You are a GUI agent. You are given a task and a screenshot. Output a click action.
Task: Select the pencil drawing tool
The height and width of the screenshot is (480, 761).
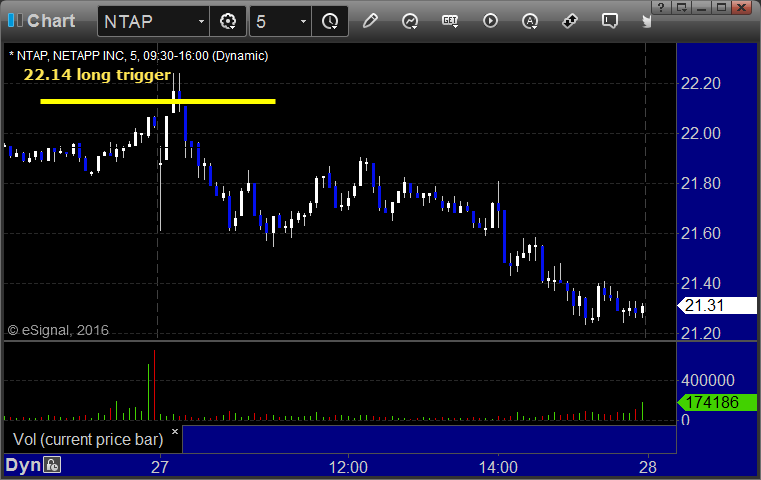point(370,21)
